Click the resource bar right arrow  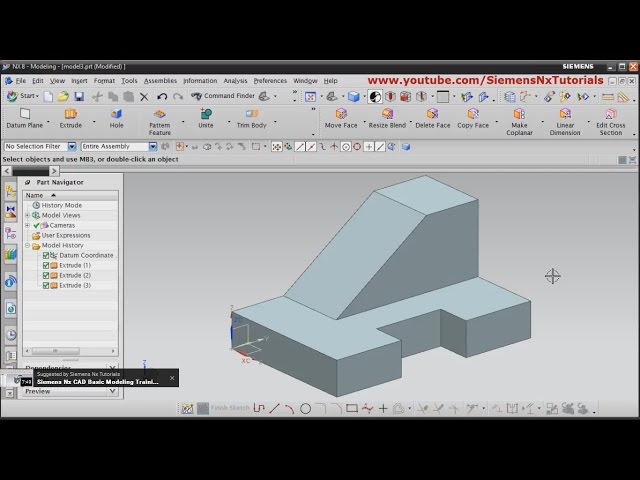tap(54, 171)
